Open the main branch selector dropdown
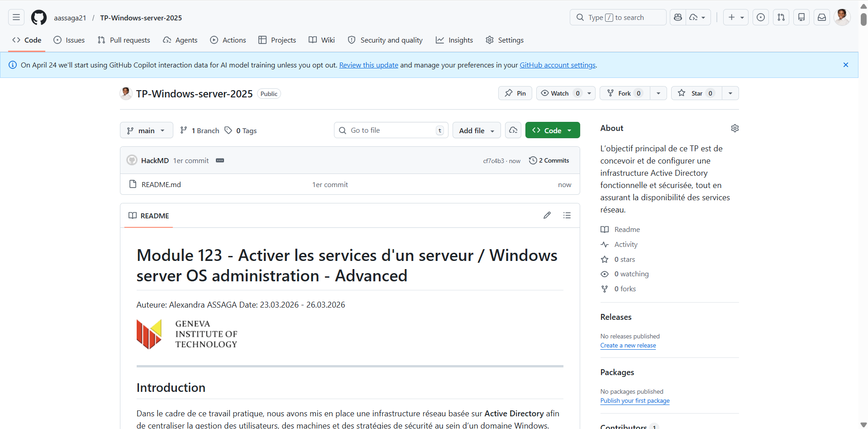The width and height of the screenshot is (868, 429). [147, 130]
